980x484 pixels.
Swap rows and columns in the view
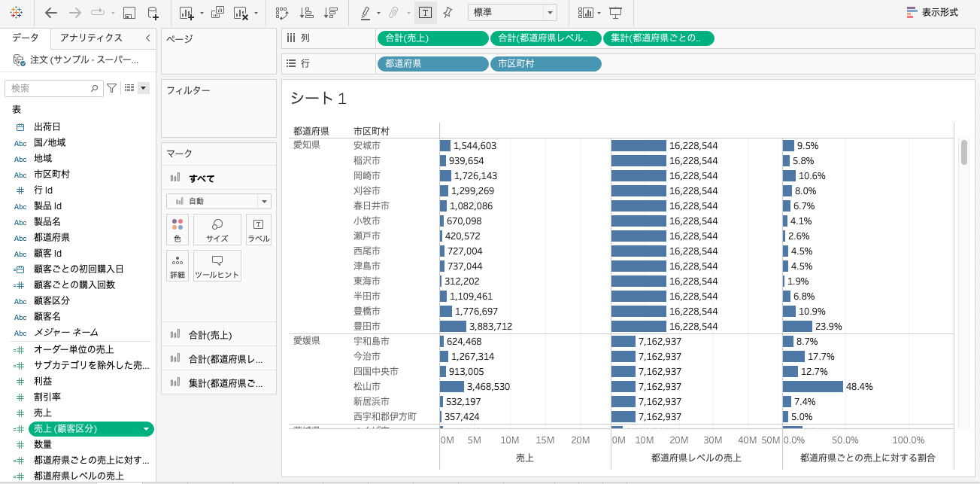283,12
